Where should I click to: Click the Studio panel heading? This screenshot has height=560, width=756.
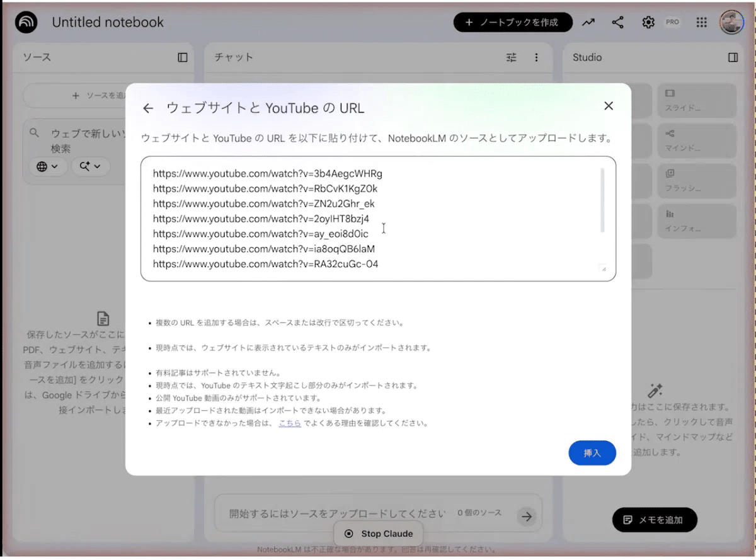coord(587,57)
